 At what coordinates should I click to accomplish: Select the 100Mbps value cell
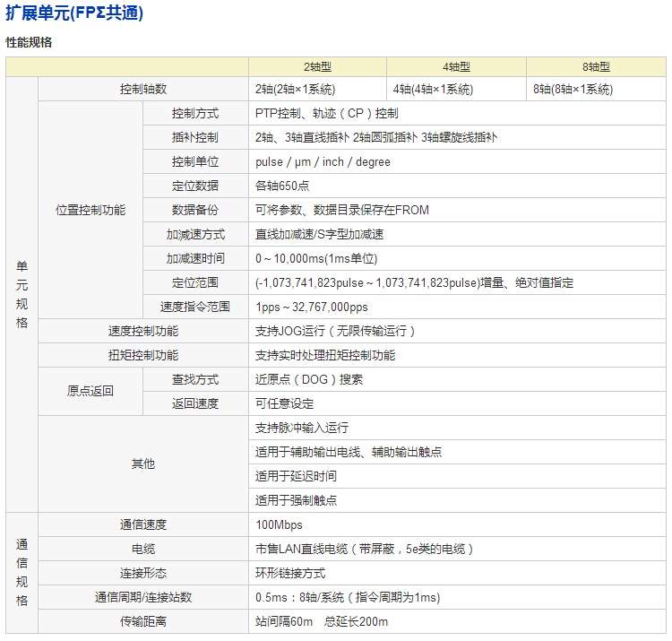[279, 525]
